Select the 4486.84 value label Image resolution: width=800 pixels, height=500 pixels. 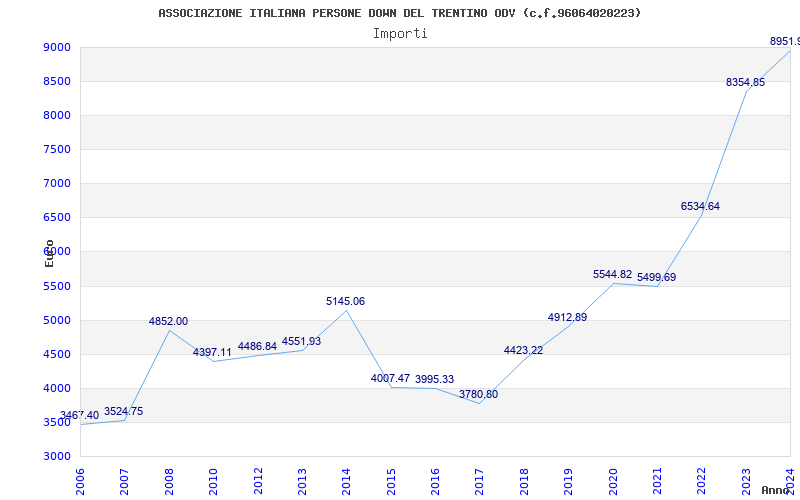click(x=257, y=346)
